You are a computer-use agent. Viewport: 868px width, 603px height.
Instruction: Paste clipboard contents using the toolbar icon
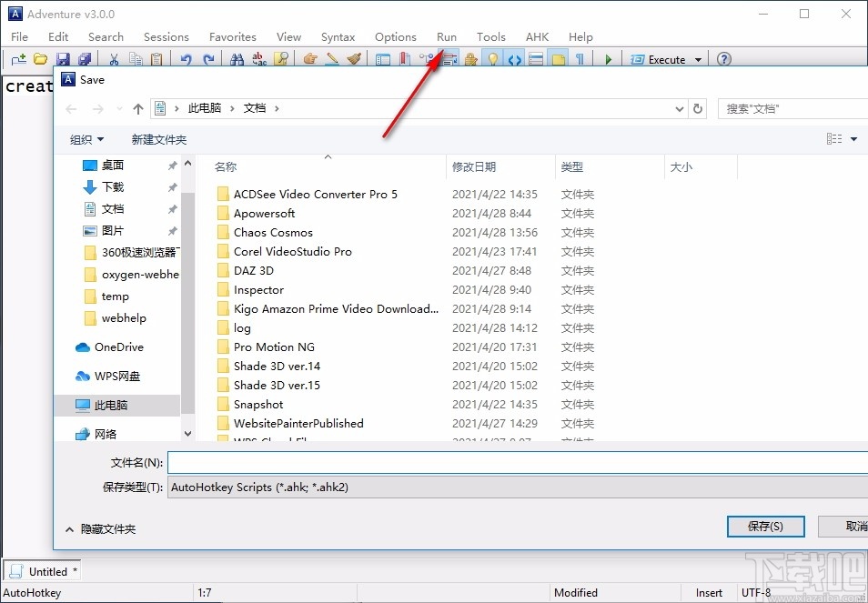point(155,58)
